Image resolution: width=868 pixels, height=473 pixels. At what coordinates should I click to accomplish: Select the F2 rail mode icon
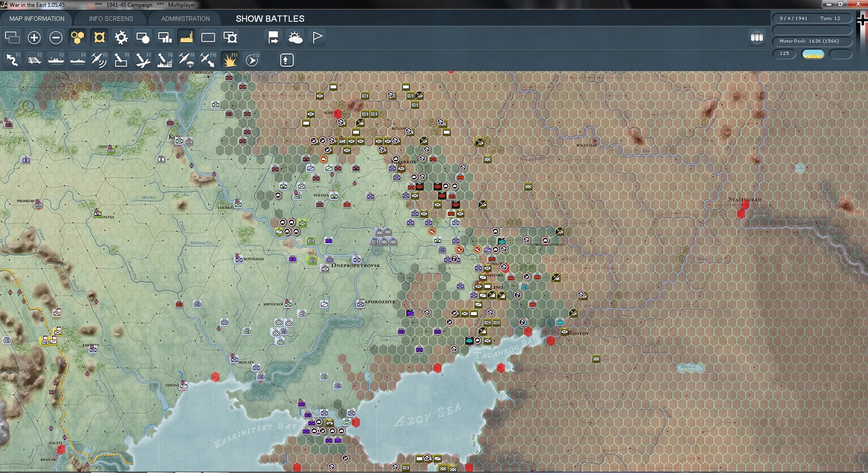click(x=34, y=60)
